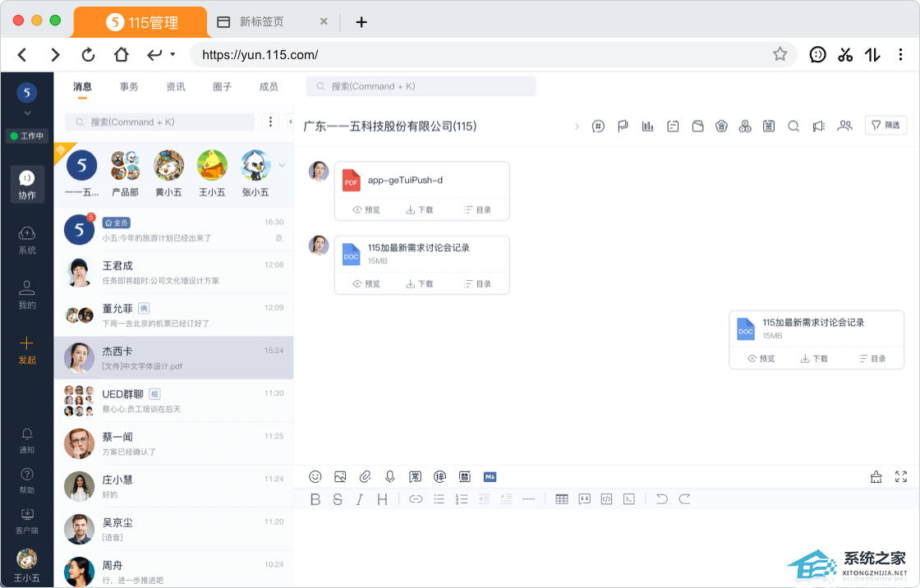Open a new browser tab
Viewport: 920px width, 588px height.
click(361, 22)
